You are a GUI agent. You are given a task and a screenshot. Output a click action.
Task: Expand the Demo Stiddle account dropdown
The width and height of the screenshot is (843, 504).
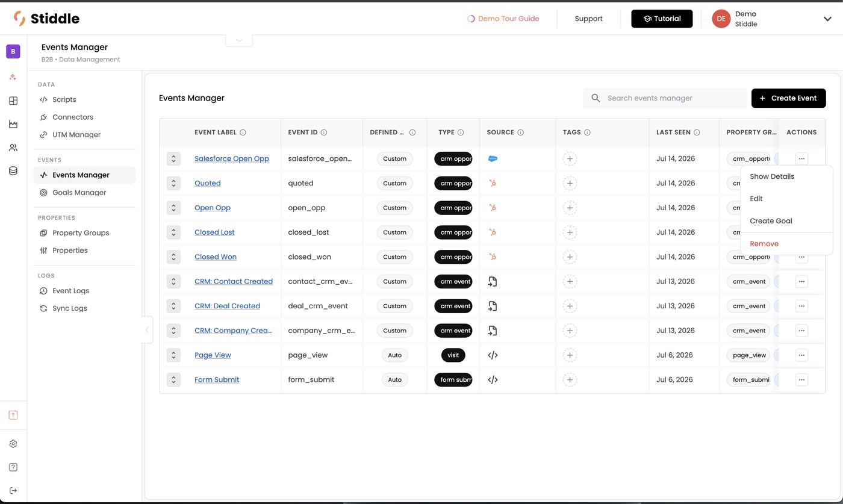(x=827, y=19)
